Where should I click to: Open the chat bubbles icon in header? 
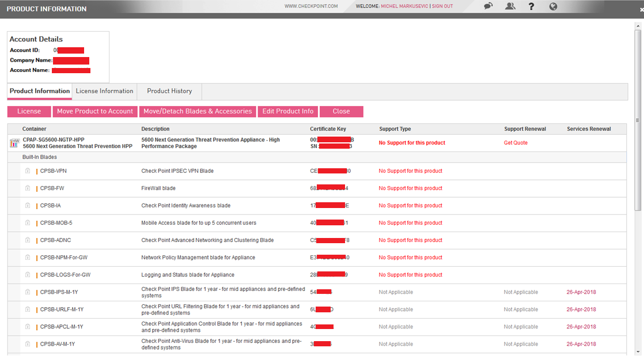(x=488, y=6)
